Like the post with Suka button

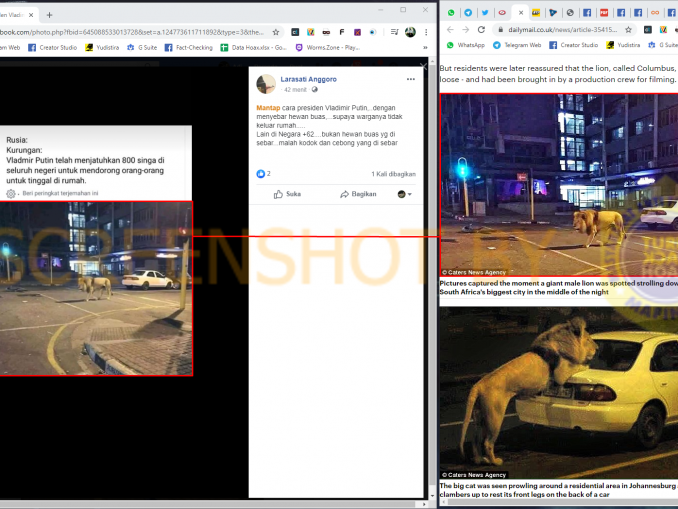point(287,194)
